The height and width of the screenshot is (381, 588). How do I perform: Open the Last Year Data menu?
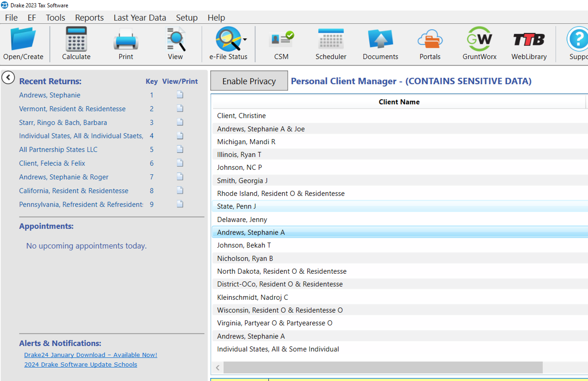tap(140, 18)
